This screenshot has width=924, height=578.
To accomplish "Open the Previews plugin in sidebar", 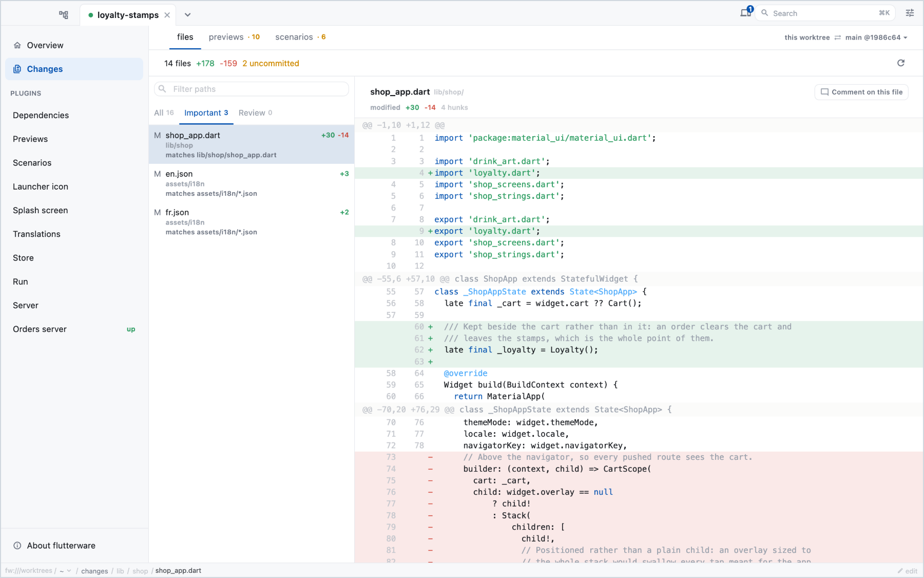I will (x=74, y=139).
